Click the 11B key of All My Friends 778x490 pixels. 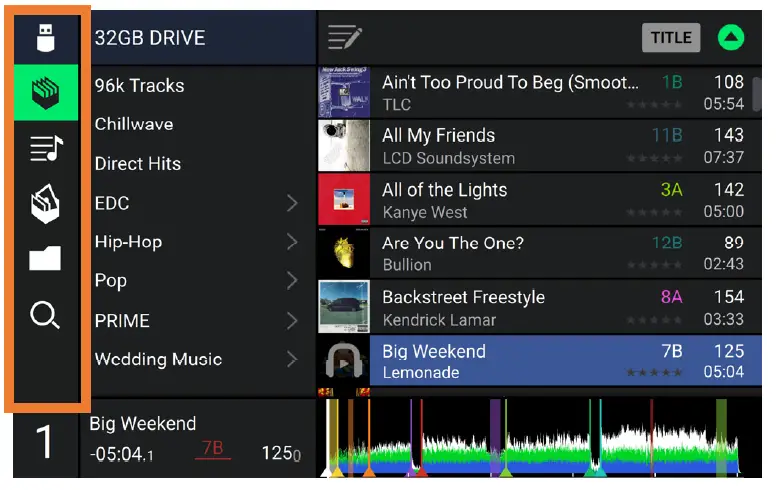pos(667,135)
